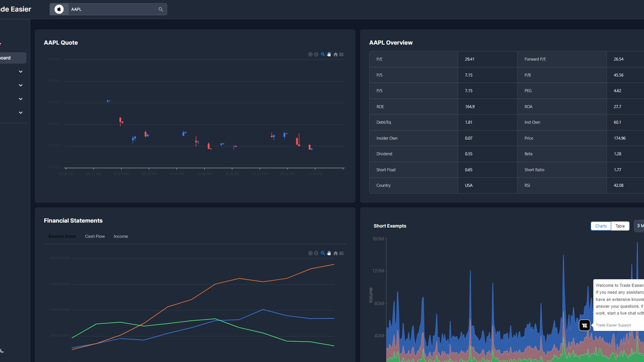Click the Country value USA
Viewport: 644px width, 362px height.
click(469, 185)
